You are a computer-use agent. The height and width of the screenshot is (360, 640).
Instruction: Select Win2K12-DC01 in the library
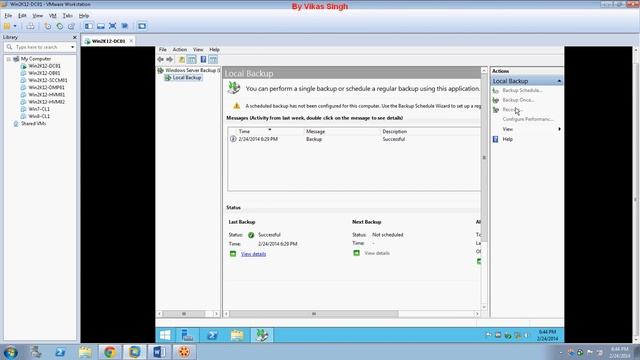point(44,66)
